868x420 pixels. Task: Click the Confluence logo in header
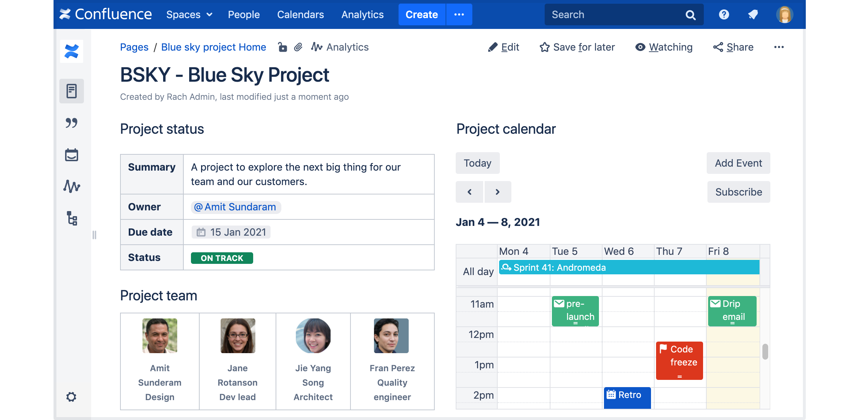[x=105, y=14]
